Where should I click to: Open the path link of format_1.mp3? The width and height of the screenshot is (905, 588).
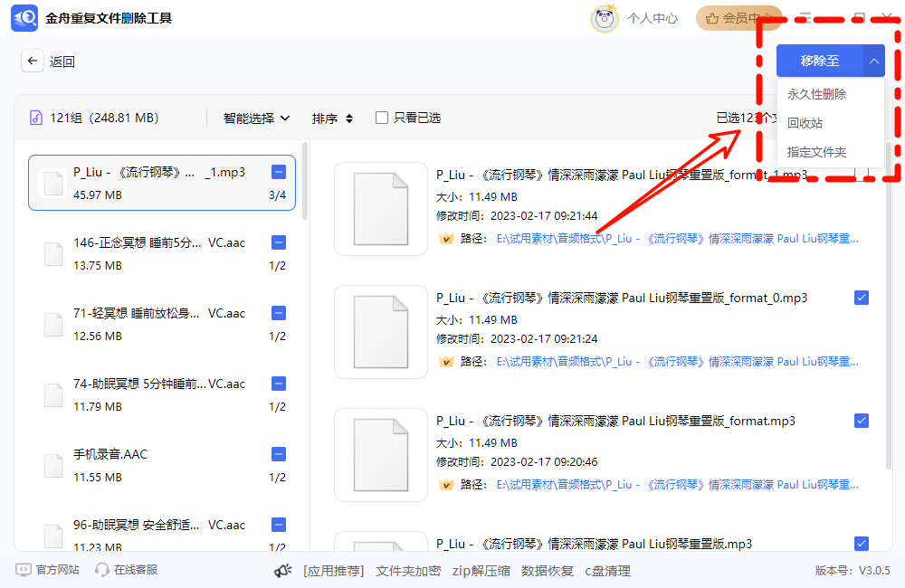pyautogui.click(x=677, y=239)
